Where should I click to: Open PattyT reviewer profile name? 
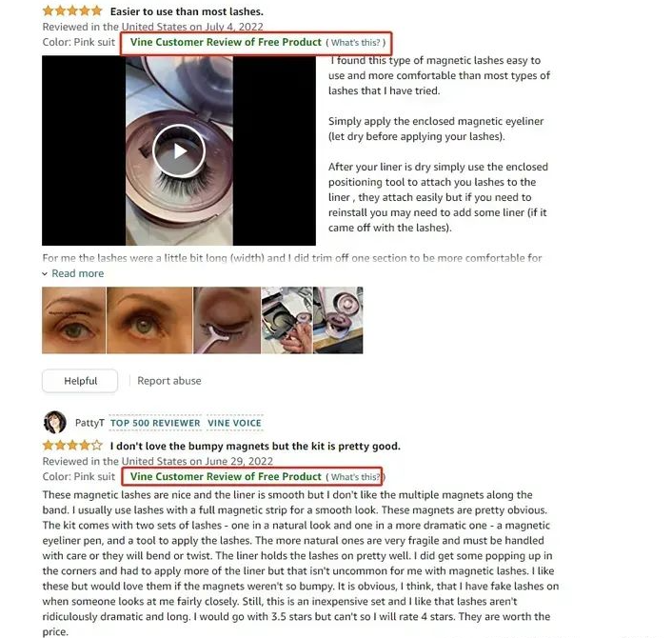(x=89, y=423)
